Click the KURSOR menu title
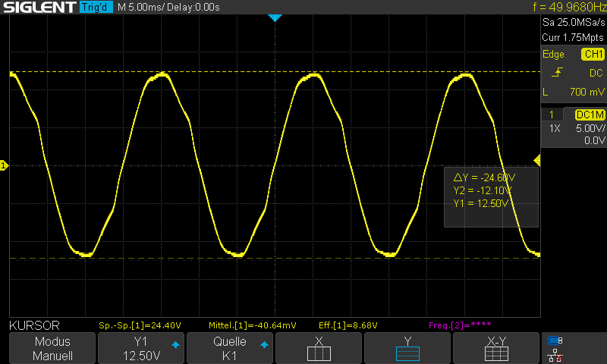607x364 pixels. tap(34, 326)
